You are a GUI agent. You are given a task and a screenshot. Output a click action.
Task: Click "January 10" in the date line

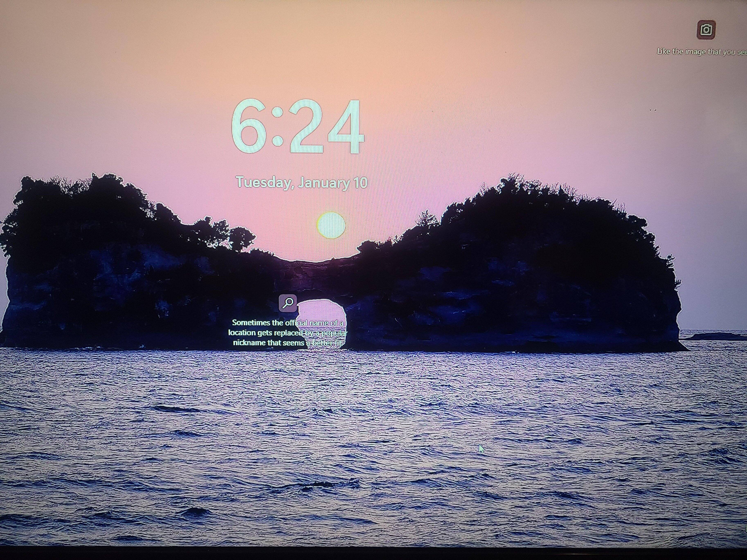click(332, 183)
